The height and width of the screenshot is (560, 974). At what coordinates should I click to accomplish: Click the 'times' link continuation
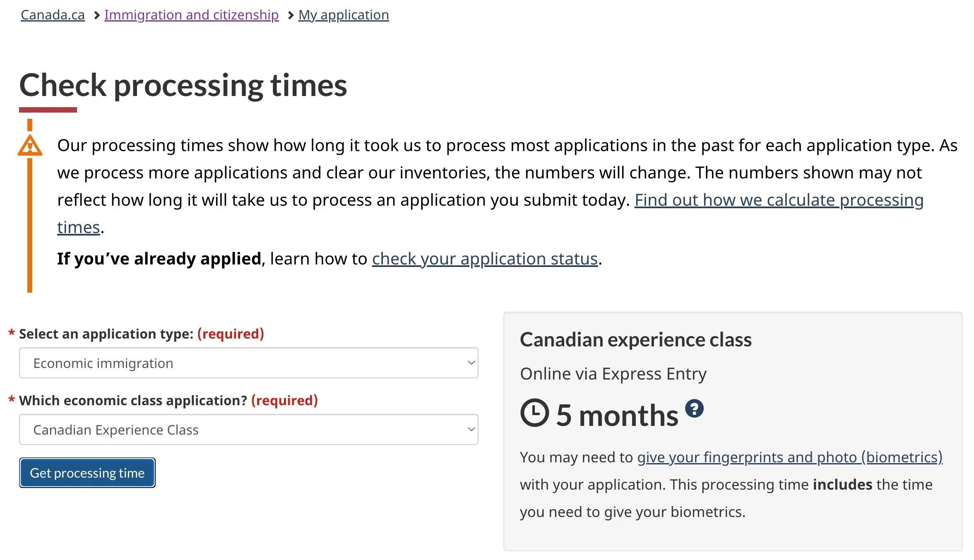pyautogui.click(x=79, y=227)
